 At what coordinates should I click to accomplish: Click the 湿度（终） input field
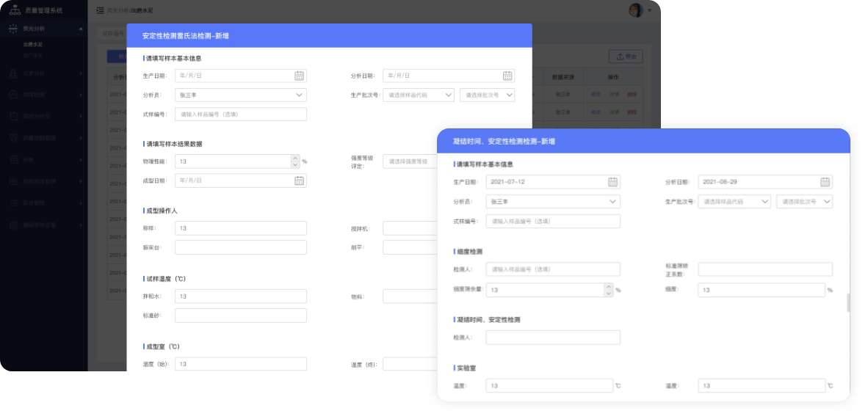click(x=410, y=364)
